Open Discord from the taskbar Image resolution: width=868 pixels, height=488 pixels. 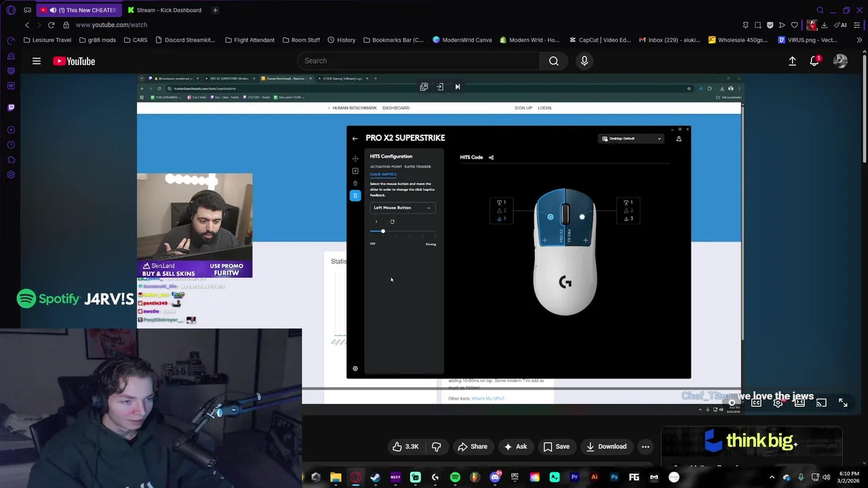pos(495,477)
